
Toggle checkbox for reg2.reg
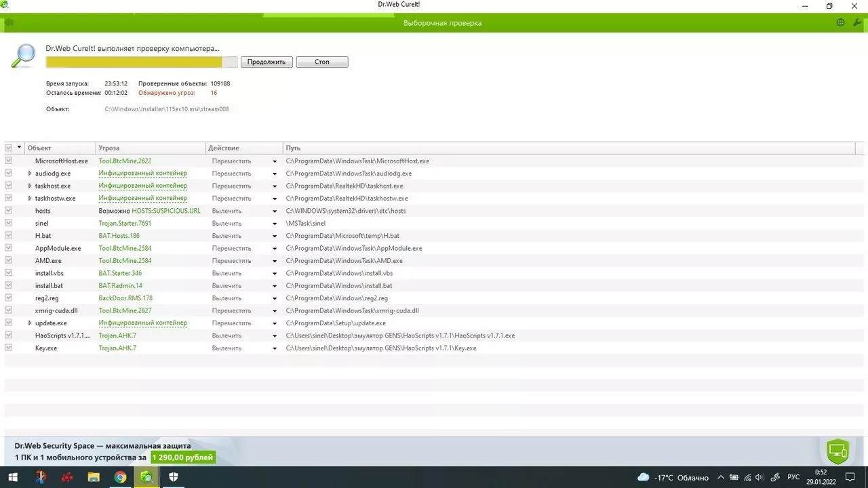point(9,298)
